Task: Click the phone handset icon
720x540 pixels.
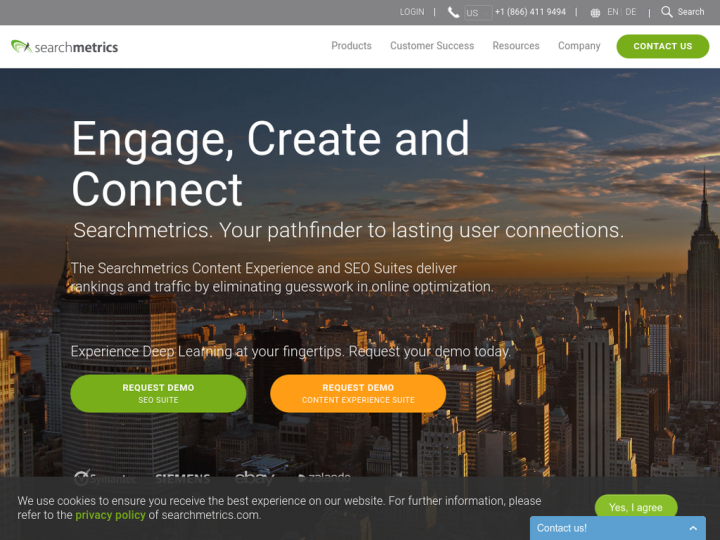Action: point(453,12)
